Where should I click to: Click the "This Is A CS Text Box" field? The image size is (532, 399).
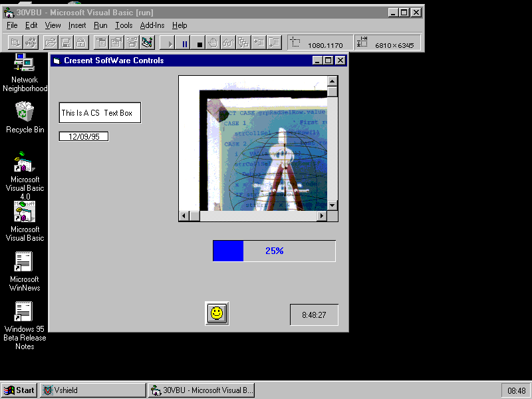tap(100, 113)
